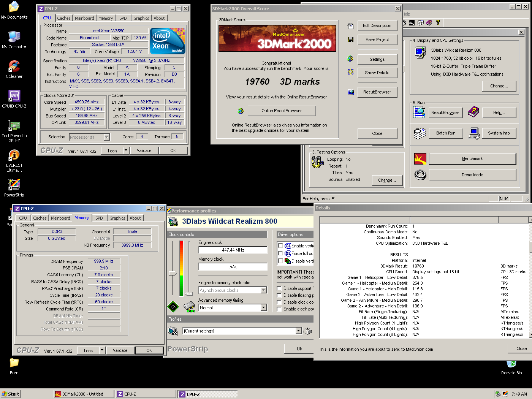
Task: Click the globe icon beside Settings button
Action: (x=350, y=59)
